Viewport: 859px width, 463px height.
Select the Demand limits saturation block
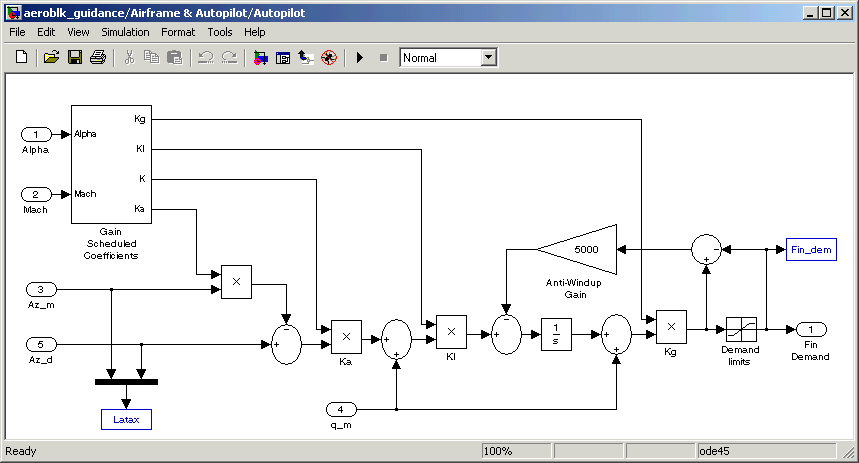(741, 329)
